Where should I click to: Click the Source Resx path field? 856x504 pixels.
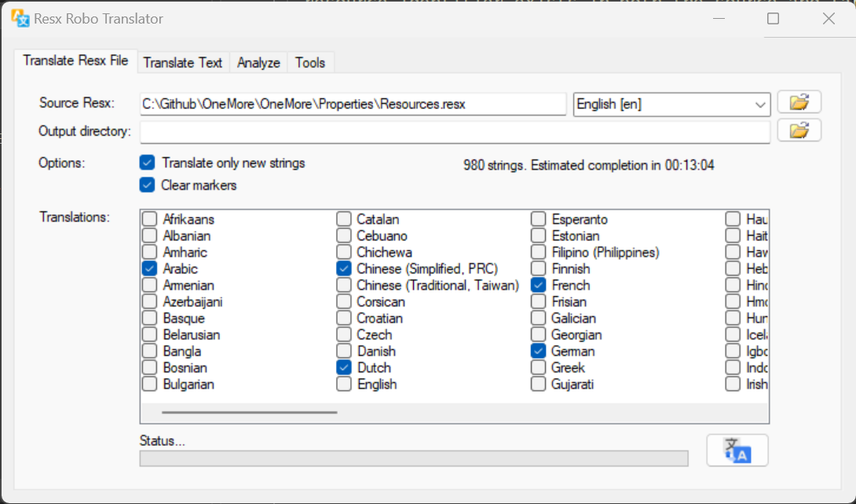353,104
